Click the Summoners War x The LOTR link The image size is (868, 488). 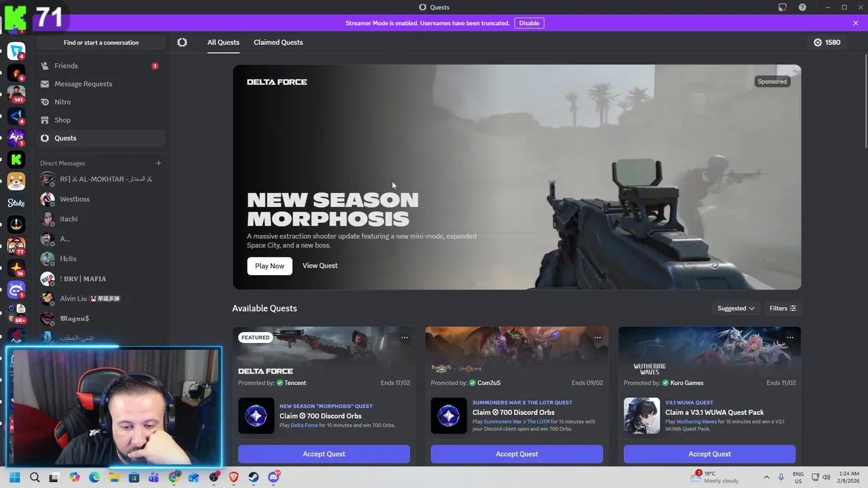pyautogui.click(x=516, y=422)
